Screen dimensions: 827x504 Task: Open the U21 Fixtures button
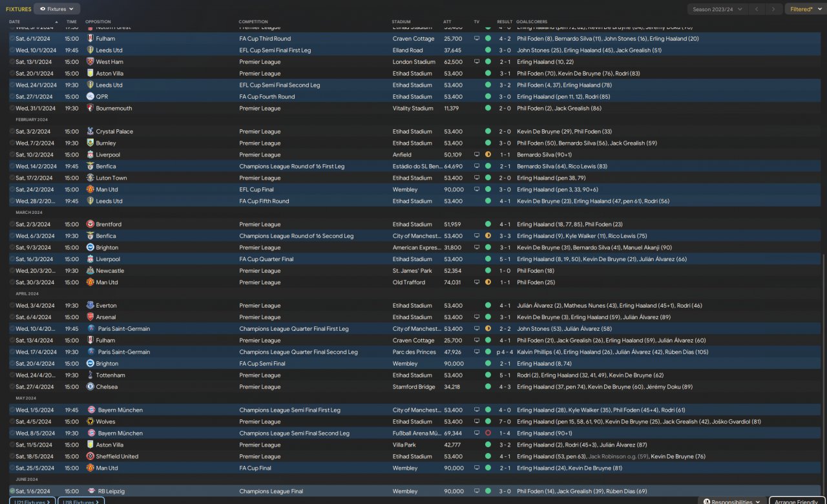(32, 501)
